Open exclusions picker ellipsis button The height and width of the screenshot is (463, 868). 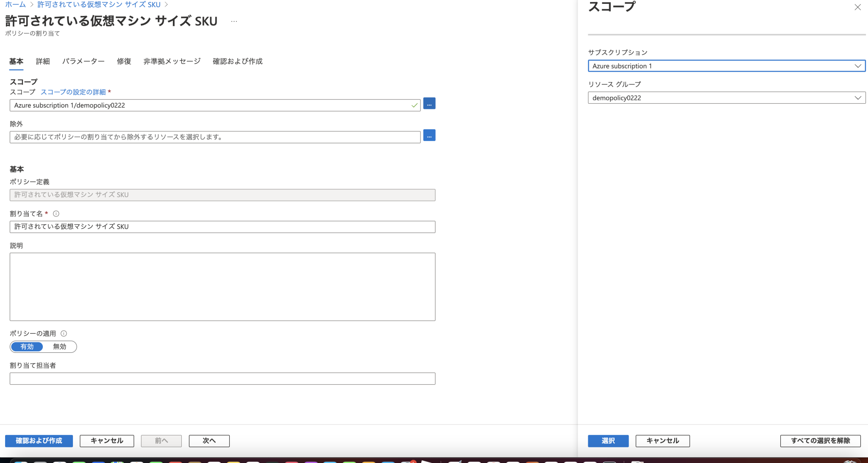click(429, 136)
